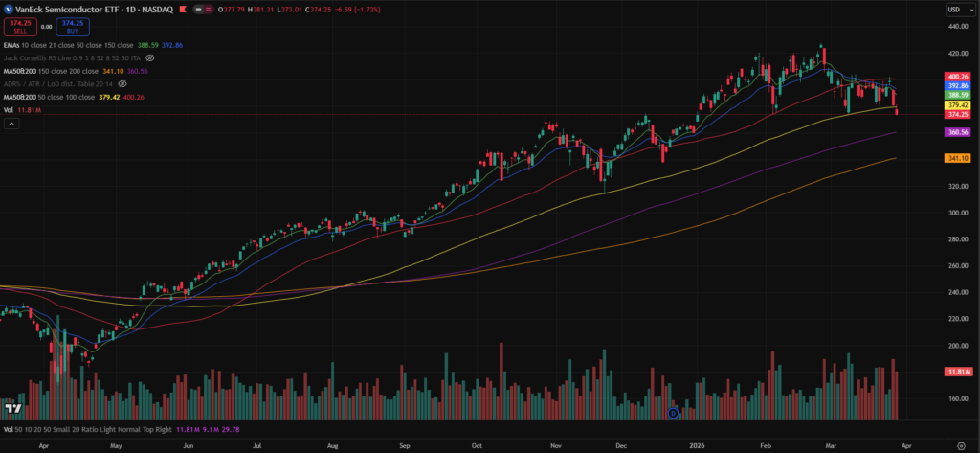Click the VanEck symbol logo icon
Screen dimensions: 980x453
(x=8, y=9)
